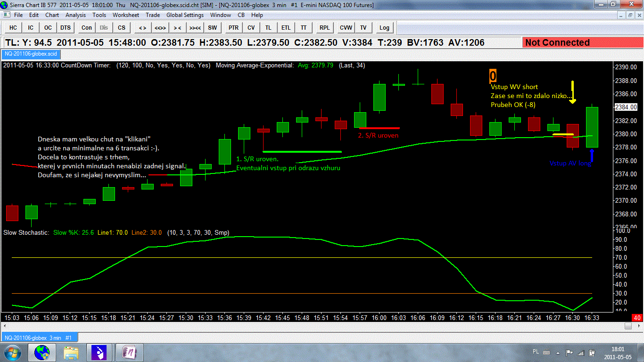The width and height of the screenshot is (644, 362).
Task: Click the CS toolbar button
Action: coord(122,27)
